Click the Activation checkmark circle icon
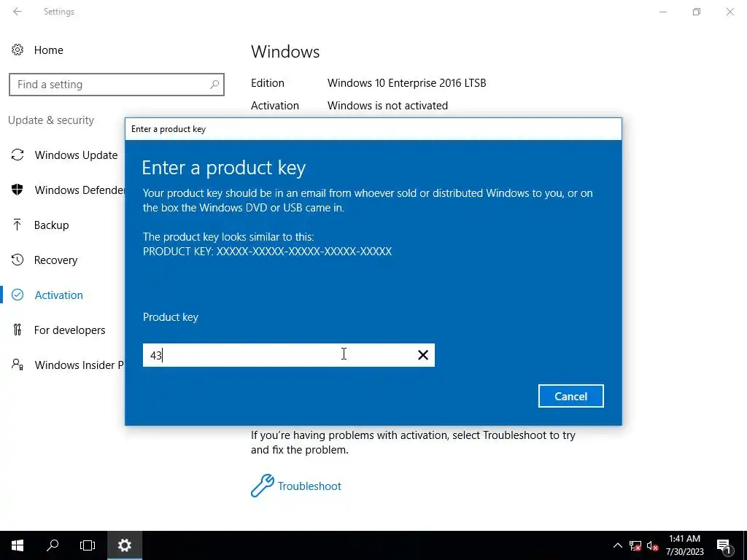Viewport: 747px width, 560px height. [x=18, y=295]
